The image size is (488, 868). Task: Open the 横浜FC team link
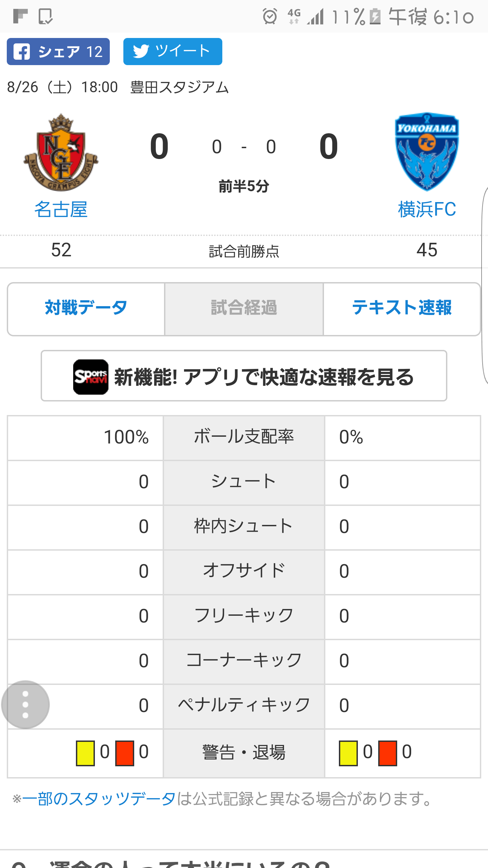(427, 209)
